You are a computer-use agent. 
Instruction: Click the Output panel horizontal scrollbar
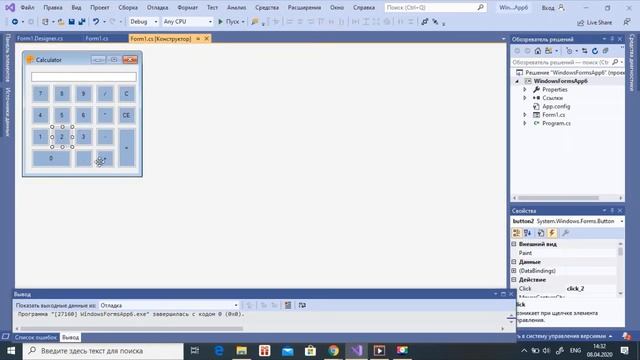[x=132, y=329]
